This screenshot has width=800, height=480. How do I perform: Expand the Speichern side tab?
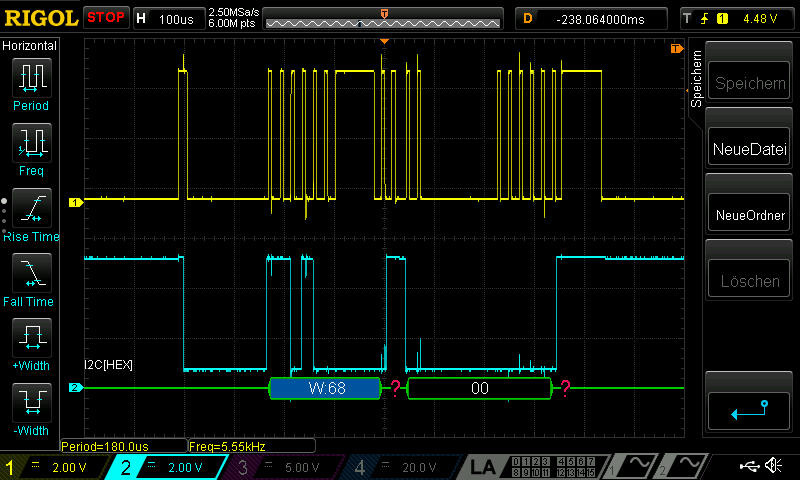click(696, 82)
